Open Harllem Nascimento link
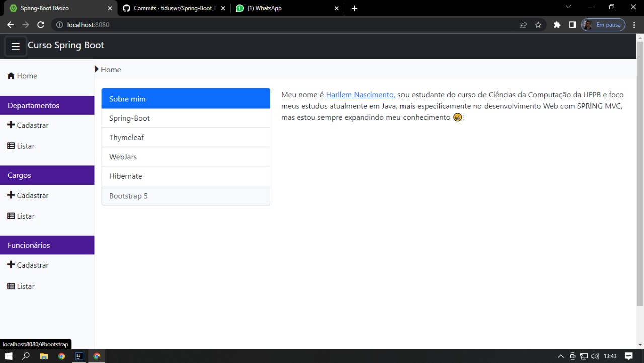The image size is (644, 363). coord(361,95)
